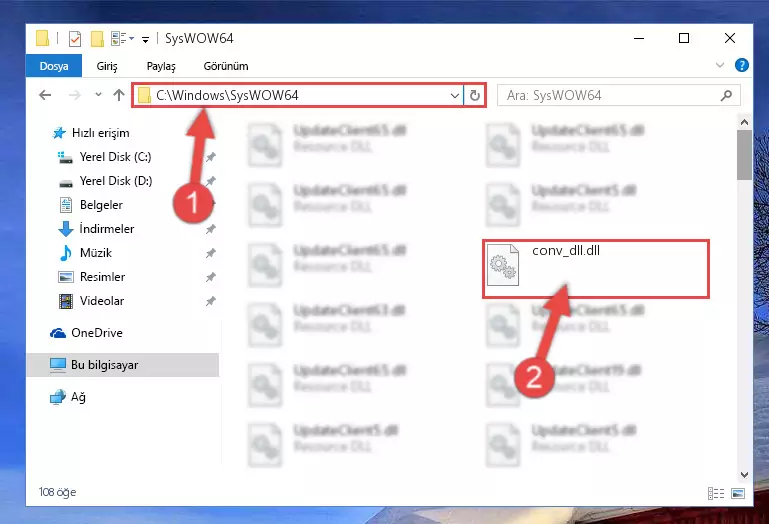This screenshot has height=524, width=769.
Task: Select Hızlı erişim in navigation pane
Action: tap(101, 133)
